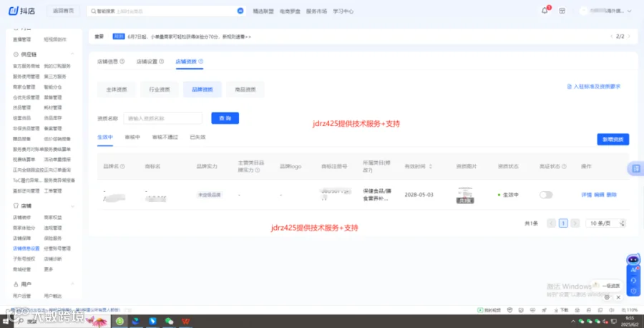644x328 pixels.
Task: Open 精选联盟 in the top nav
Action: pyautogui.click(x=263, y=11)
